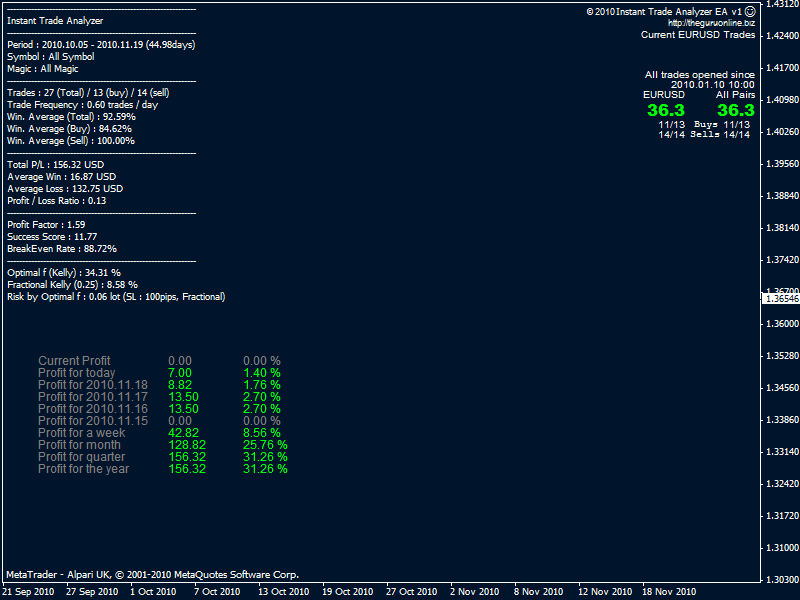Click the 27 Oct 2010 timeline date
Screen dimensions: 800x600
[413, 591]
